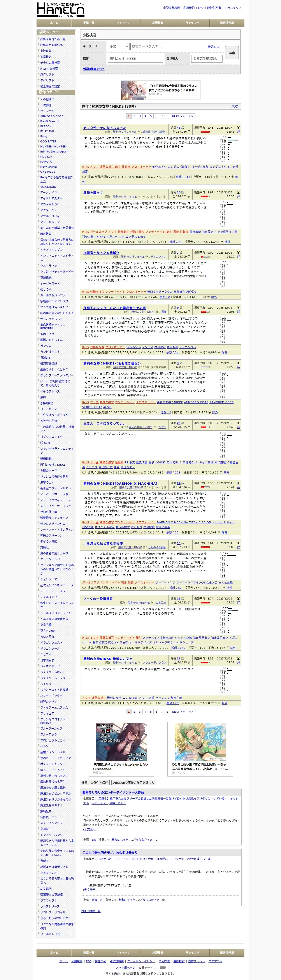Open author しものふ指揮官 profile
This screenshot has width=281, height=980.
pyautogui.click(x=157, y=547)
